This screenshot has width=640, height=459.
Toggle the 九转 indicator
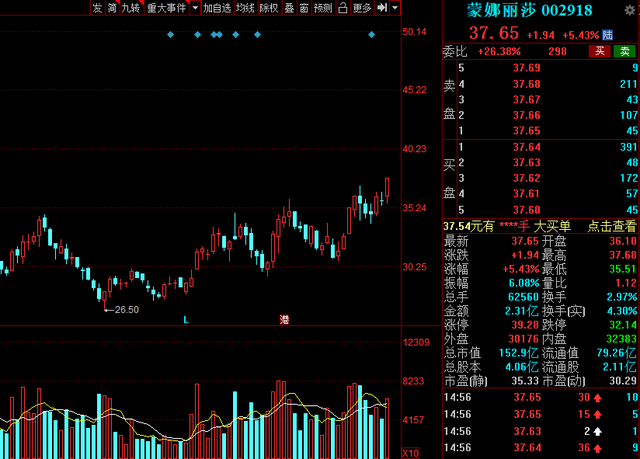click(x=131, y=7)
